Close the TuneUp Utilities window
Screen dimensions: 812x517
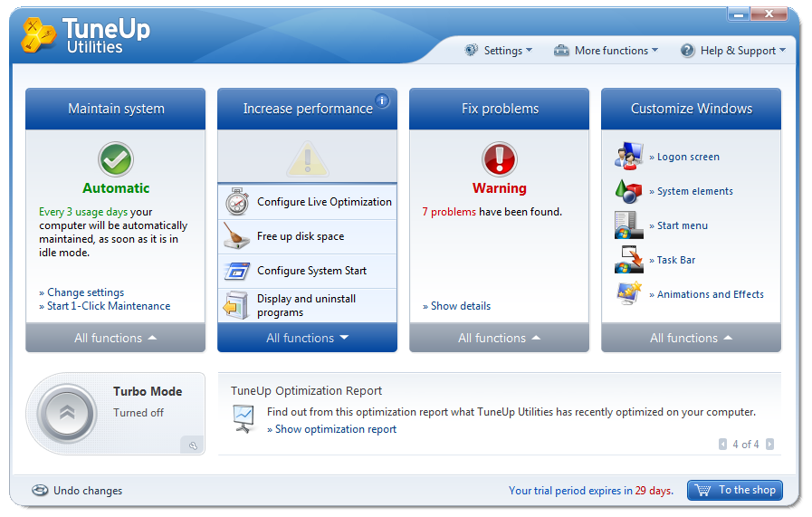pyautogui.click(x=769, y=14)
